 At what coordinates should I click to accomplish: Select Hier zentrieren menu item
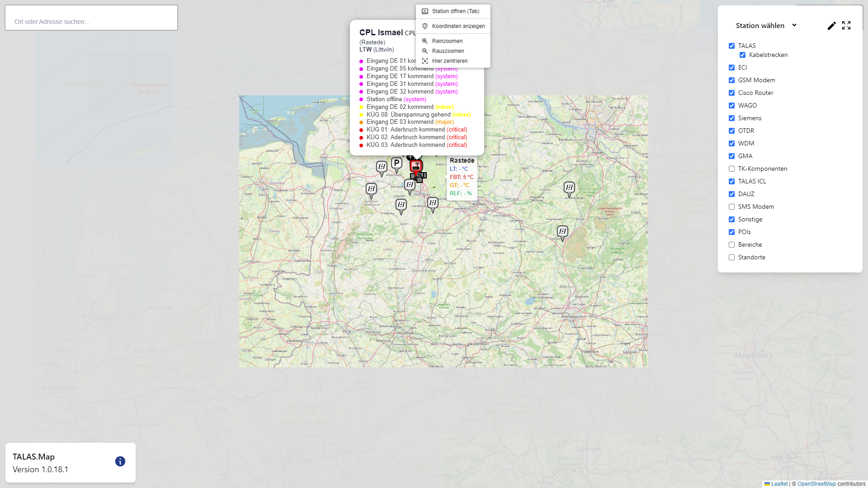click(449, 61)
